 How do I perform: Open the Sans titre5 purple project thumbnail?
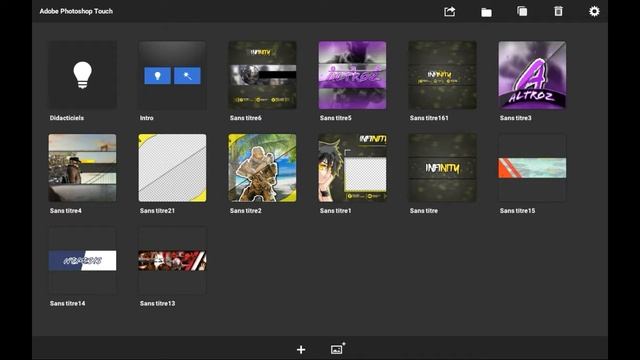click(352, 75)
